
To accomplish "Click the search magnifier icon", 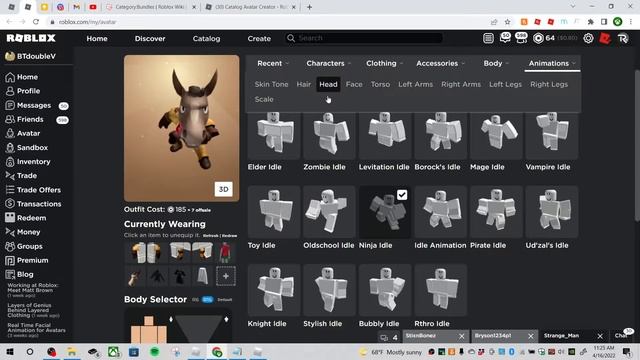I will pyautogui.click(x=291, y=38).
